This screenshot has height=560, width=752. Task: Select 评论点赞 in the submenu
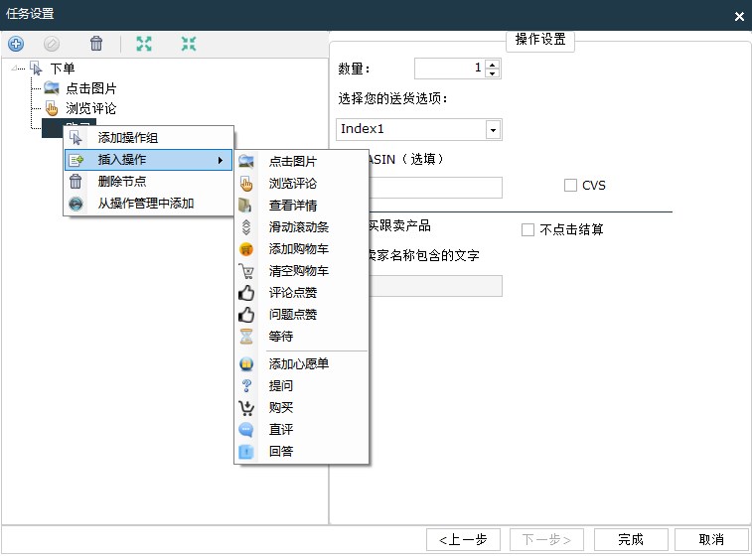[x=301, y=293]
